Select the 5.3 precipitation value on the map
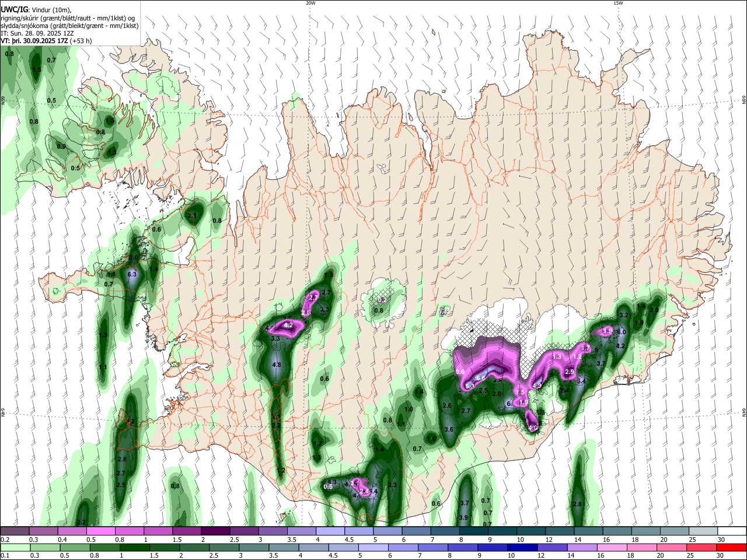The width and height of the screenshot is (747, 560). click(470, 386)
